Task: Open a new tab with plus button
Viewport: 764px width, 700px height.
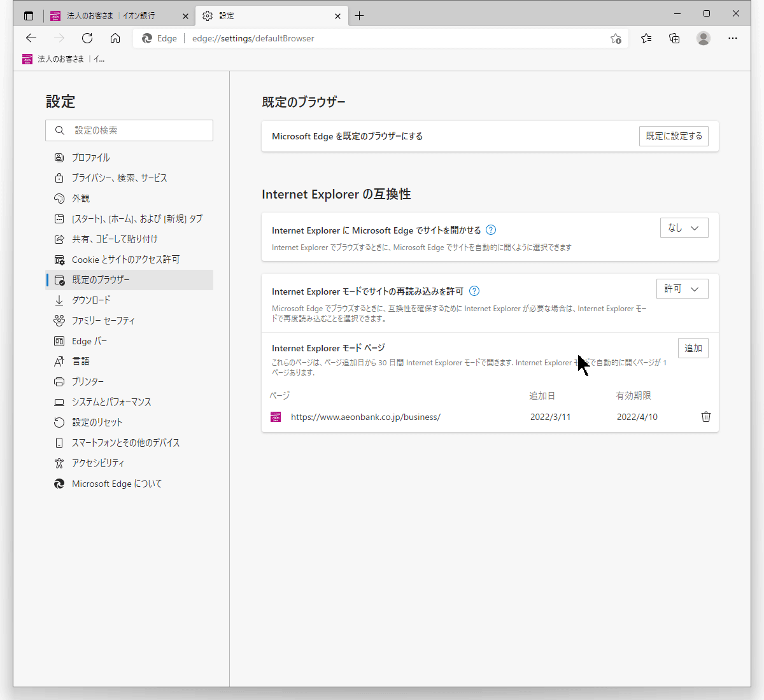Action: (x=360, y=16)
